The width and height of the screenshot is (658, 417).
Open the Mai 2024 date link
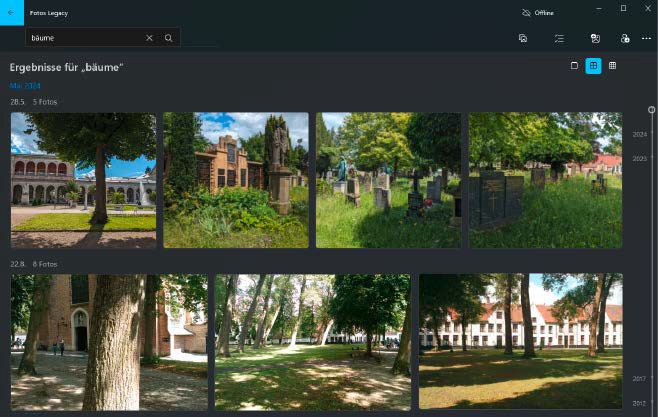click(25, 86)
